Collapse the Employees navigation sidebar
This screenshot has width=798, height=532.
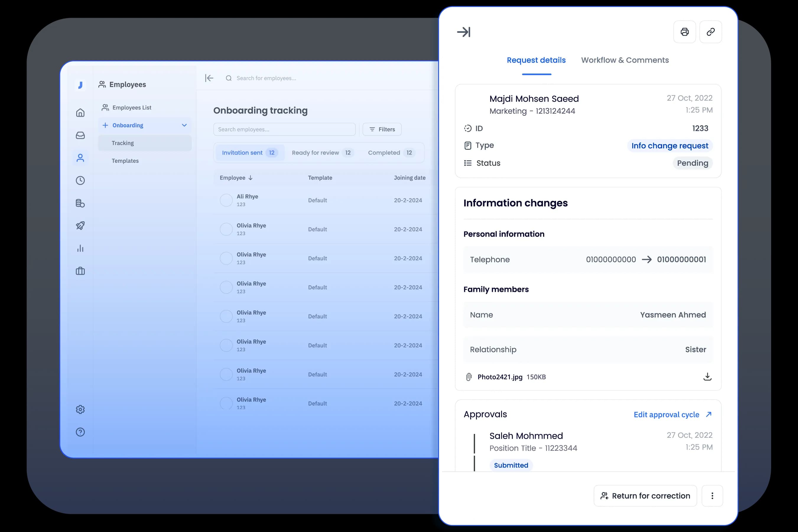(x=209, y=78)
